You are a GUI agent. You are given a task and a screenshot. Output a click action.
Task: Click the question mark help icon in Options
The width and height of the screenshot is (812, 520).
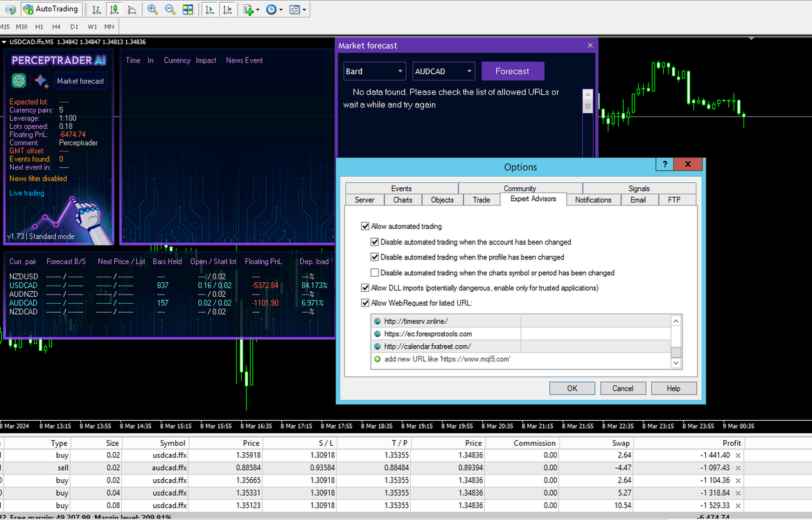[x=665, y=164]
